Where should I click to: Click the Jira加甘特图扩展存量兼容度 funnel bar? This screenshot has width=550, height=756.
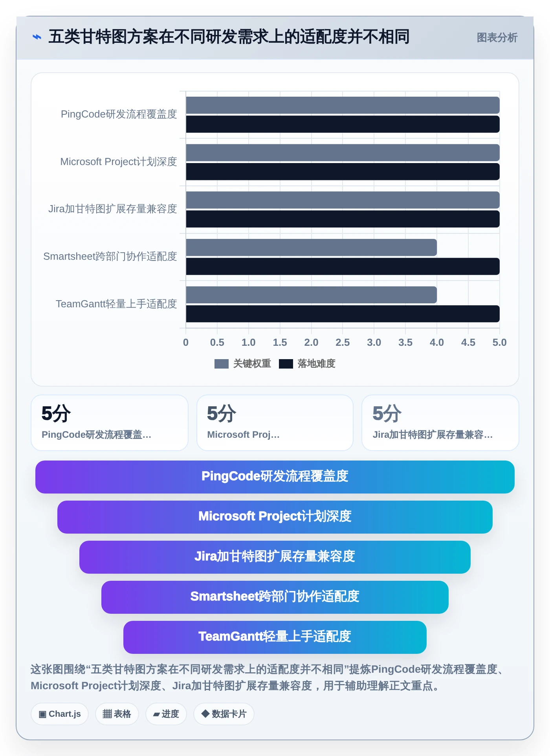[275, 557]
